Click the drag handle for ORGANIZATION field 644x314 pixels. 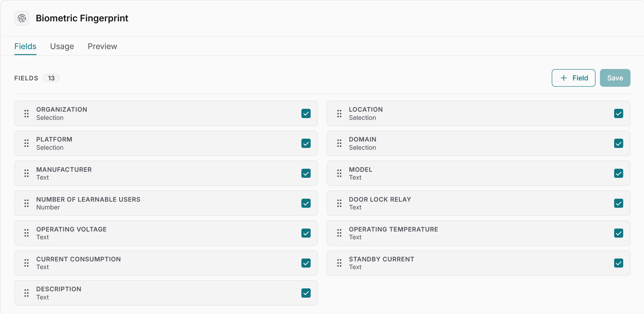(27, 113)
